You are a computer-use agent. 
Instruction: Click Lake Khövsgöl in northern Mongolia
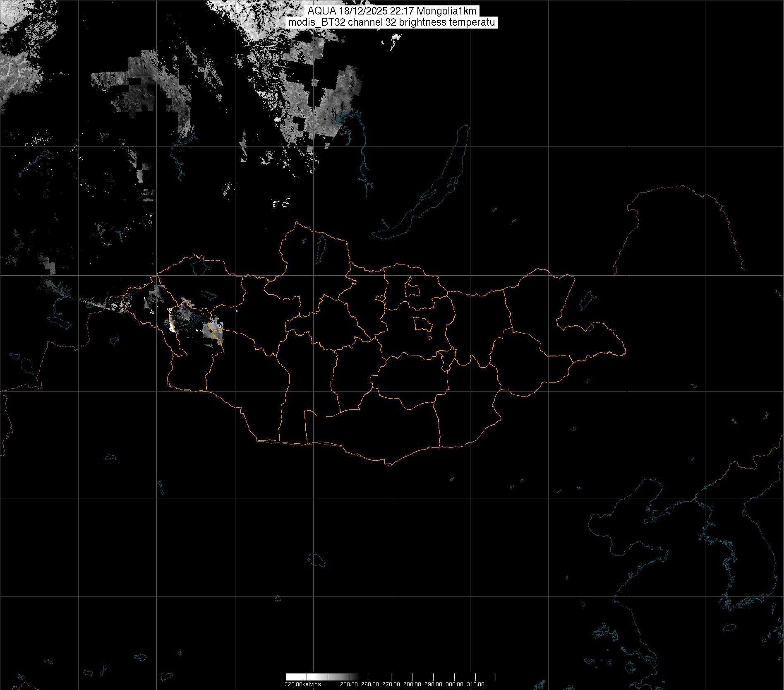[x=321, y=248]
